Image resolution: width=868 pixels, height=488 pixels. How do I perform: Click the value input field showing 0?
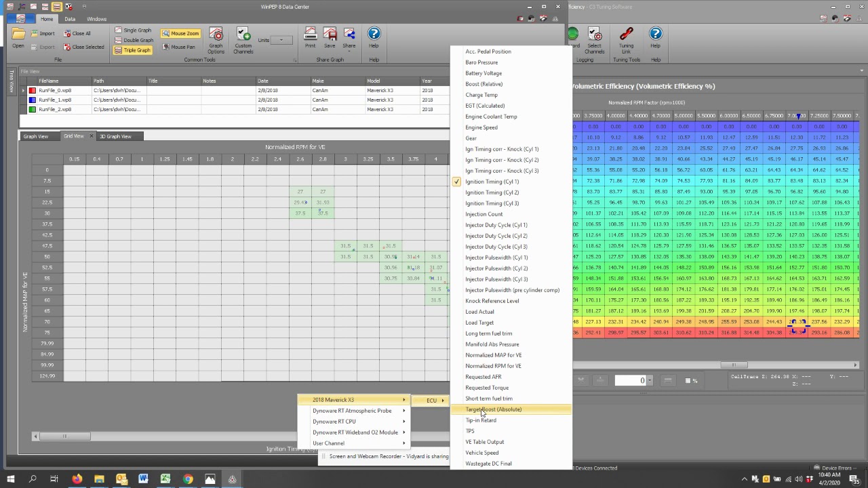630,380
